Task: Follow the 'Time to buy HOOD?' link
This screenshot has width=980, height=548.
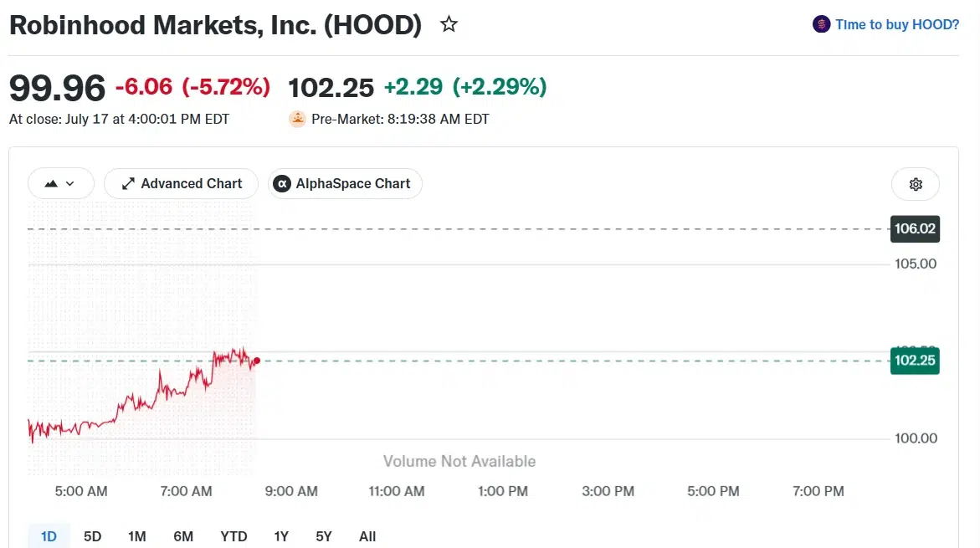Action: click(x=897, y=24)
